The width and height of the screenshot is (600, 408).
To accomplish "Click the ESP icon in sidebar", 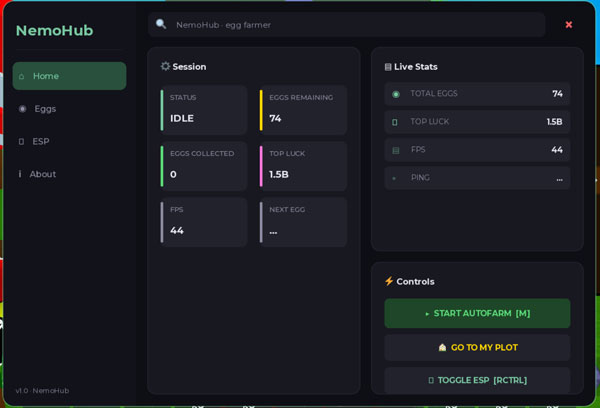I will point(21,142).
